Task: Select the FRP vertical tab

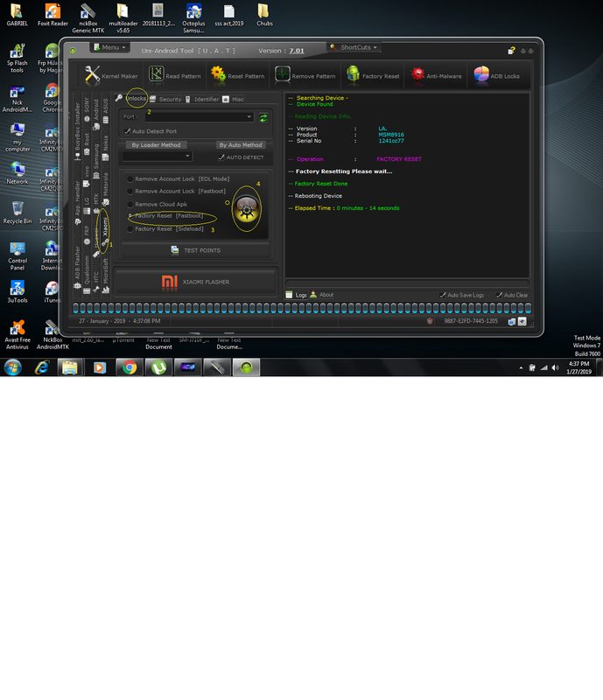Action: pyautogui.click(x=87, y=234)
